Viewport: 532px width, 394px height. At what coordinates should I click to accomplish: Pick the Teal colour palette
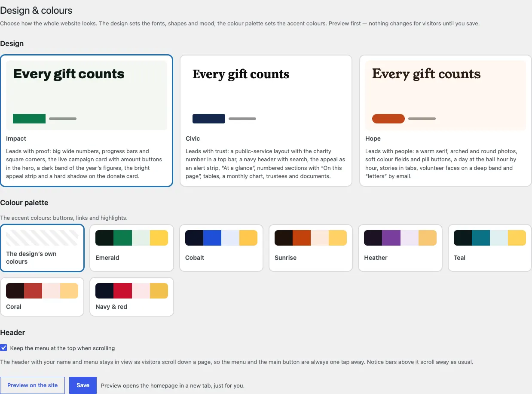pos(490,248)
